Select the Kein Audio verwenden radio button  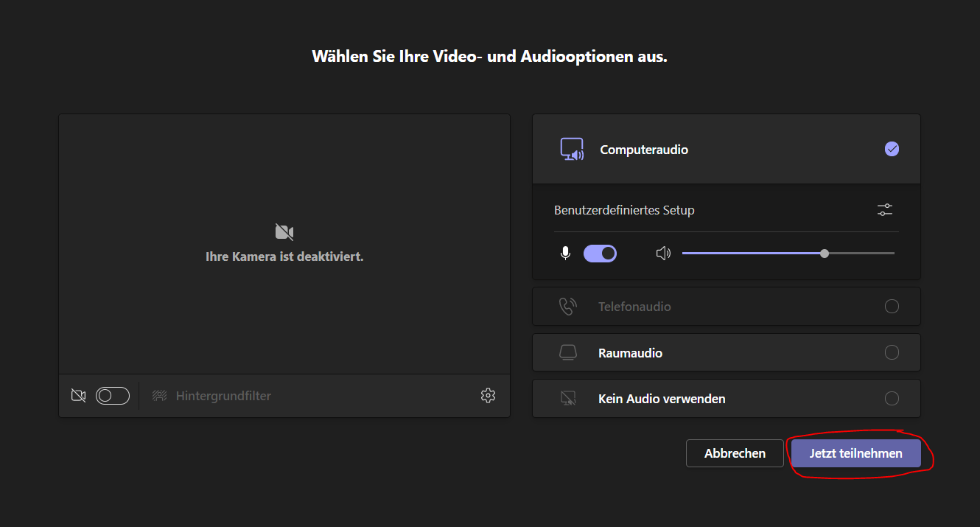(x=892, y=399)
